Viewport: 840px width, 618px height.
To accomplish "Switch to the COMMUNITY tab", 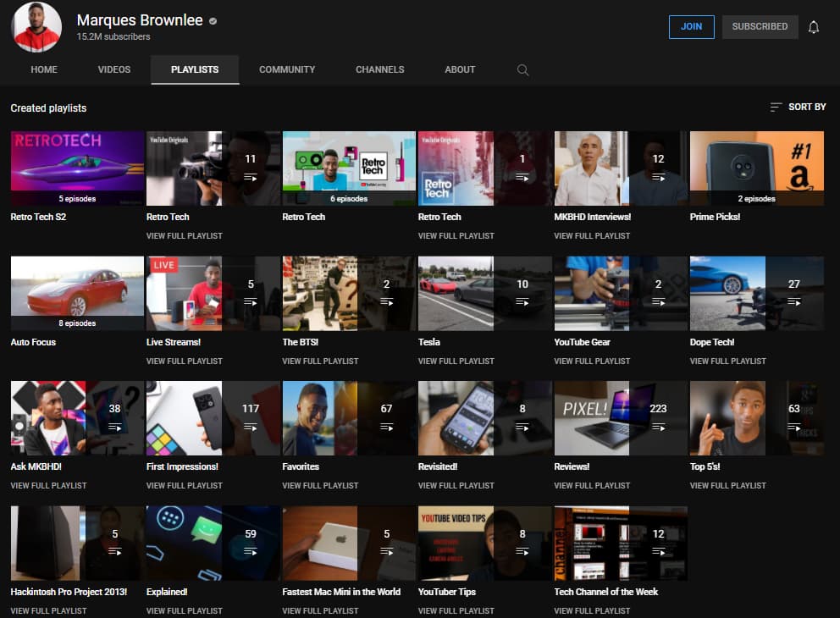I will click(x=287, y=70).
